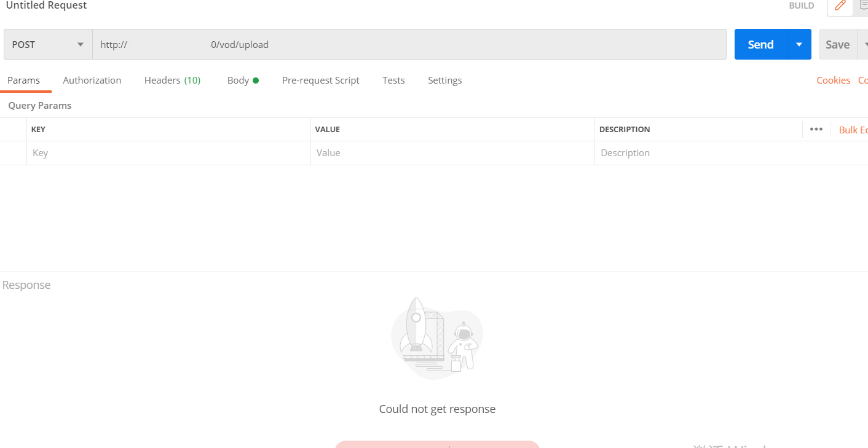Viewport: 868px width, 448px height.
Task: Click the Description input cell
Action: (x=731, y=153)
